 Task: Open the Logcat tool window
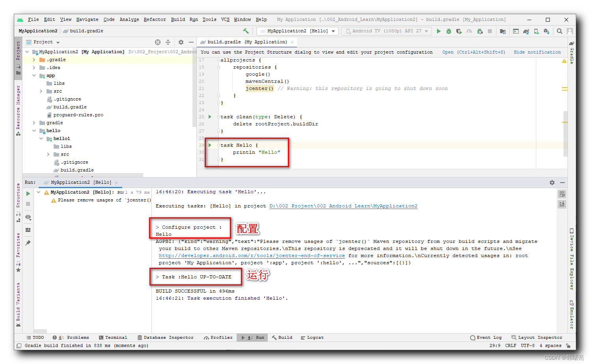(x=312, y=338)
